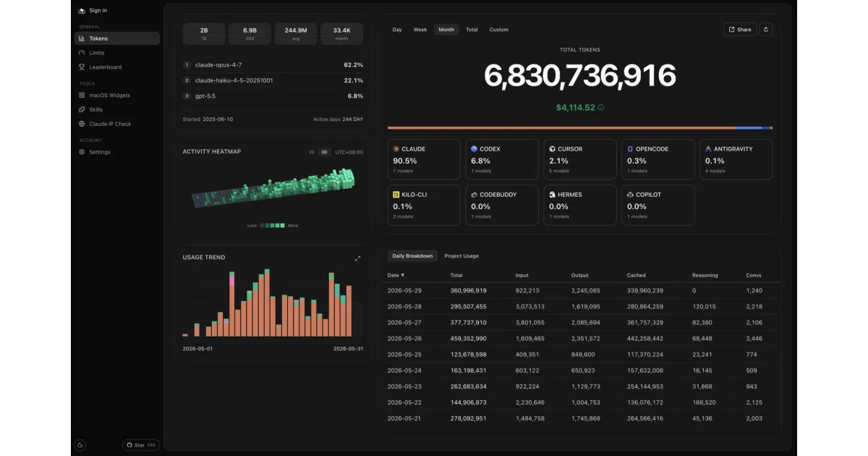868x456 pixels.
Task: Click the Sign in logo icon
Action: coord(82,10)
